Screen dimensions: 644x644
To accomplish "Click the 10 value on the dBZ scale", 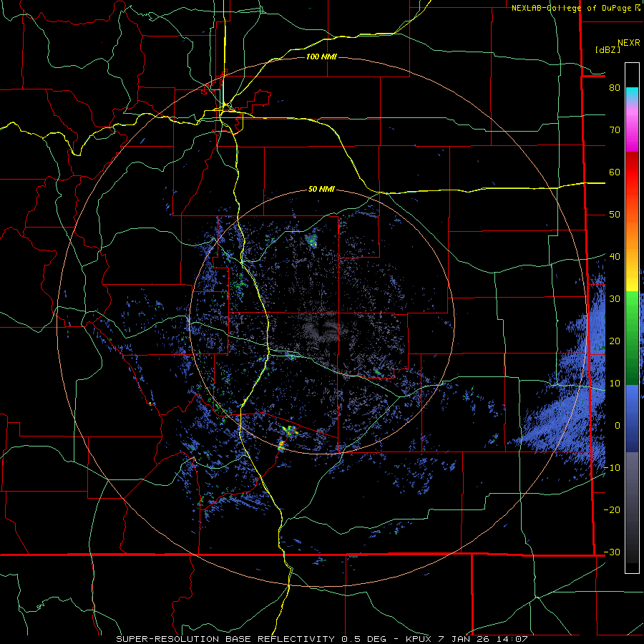I will (x=615, y=384).
